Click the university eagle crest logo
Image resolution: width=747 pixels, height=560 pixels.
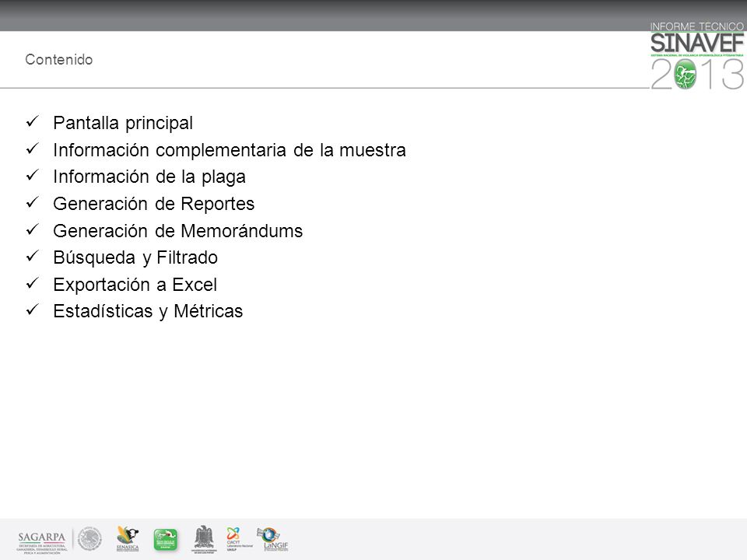coord(204,540)
